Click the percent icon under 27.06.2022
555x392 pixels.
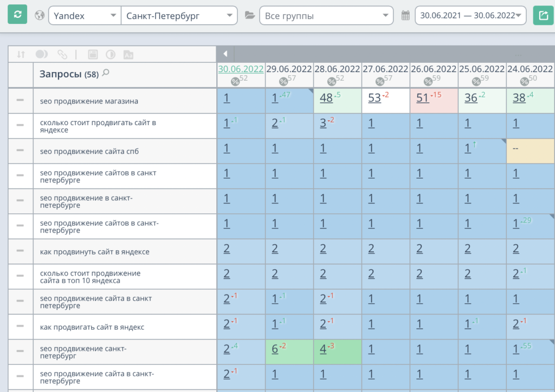pyautogui.click(x=379, y=82)
